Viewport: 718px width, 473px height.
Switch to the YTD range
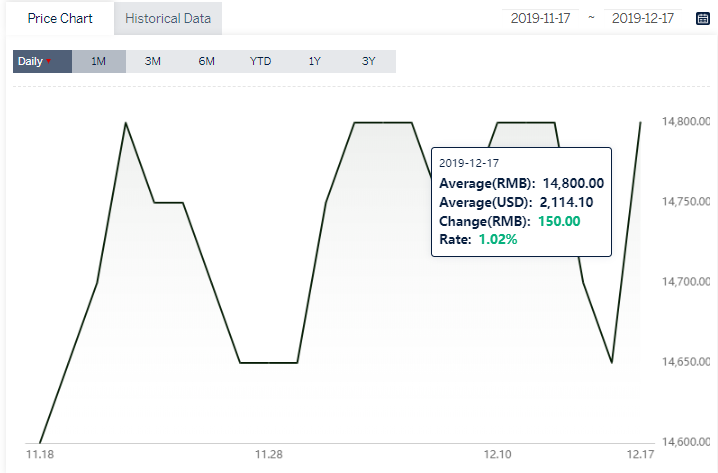pyautogui.click(x=260, y=61)
